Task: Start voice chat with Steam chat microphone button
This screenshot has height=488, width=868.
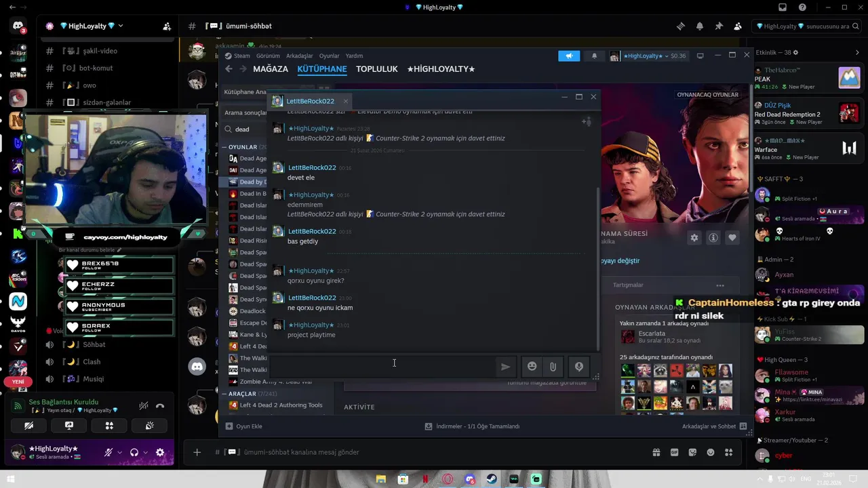Action: click(x=579, y=367)
